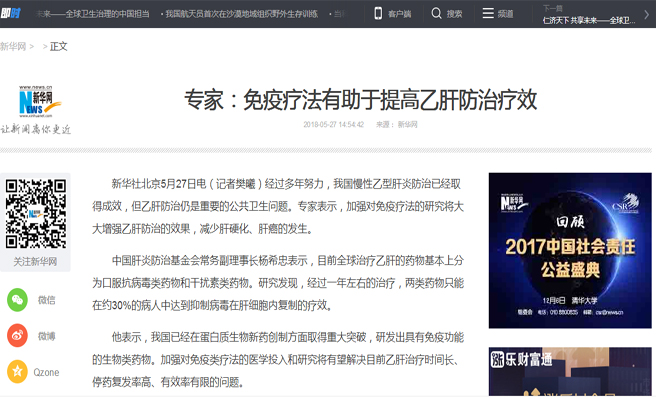The image size is (656, 399).
Task: Share article via 微信 green icon
Action: pyautogui.click(x=17, y=300)
